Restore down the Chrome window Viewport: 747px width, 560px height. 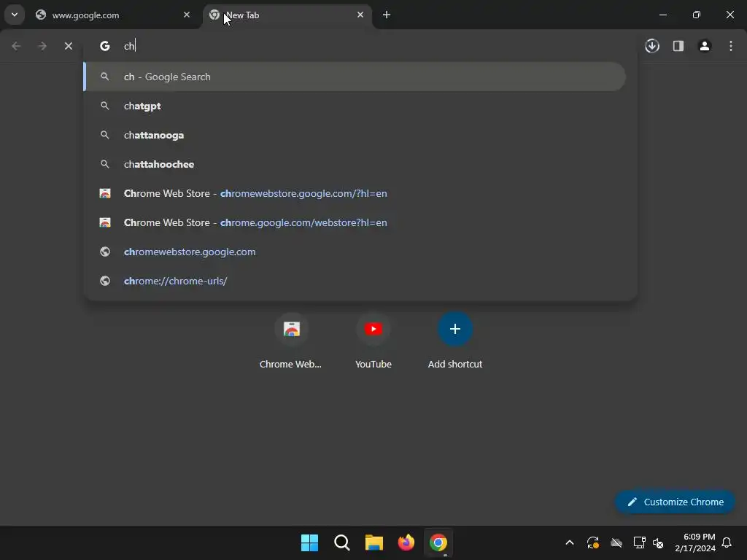(x=697, y=15)
